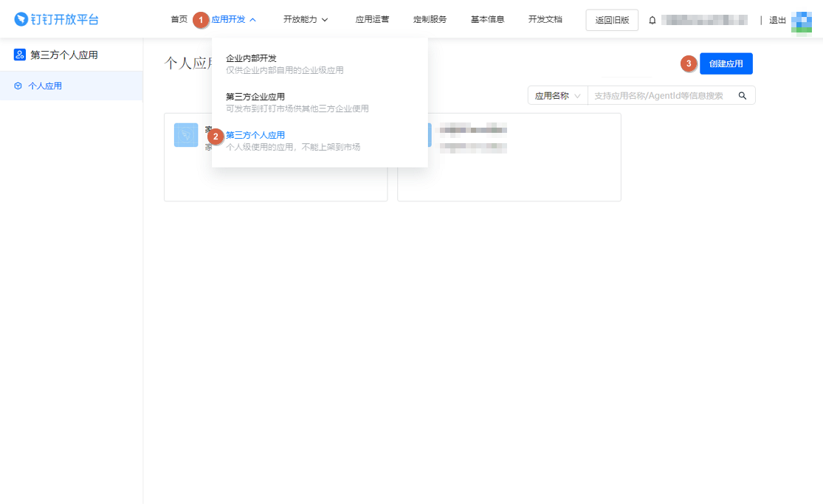823x504 pixels.
Task: Click the 退出 logout link
Action: coord(777,21)
